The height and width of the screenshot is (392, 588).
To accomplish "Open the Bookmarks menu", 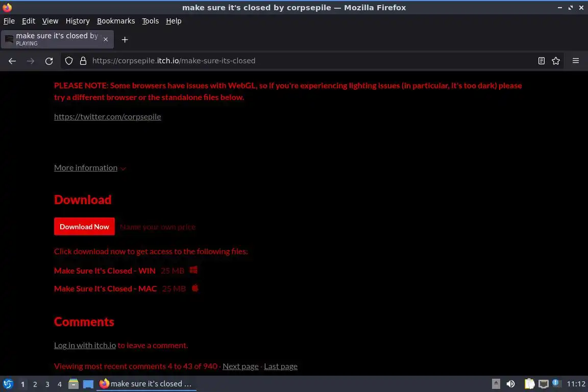I will (x=116, y=21).
